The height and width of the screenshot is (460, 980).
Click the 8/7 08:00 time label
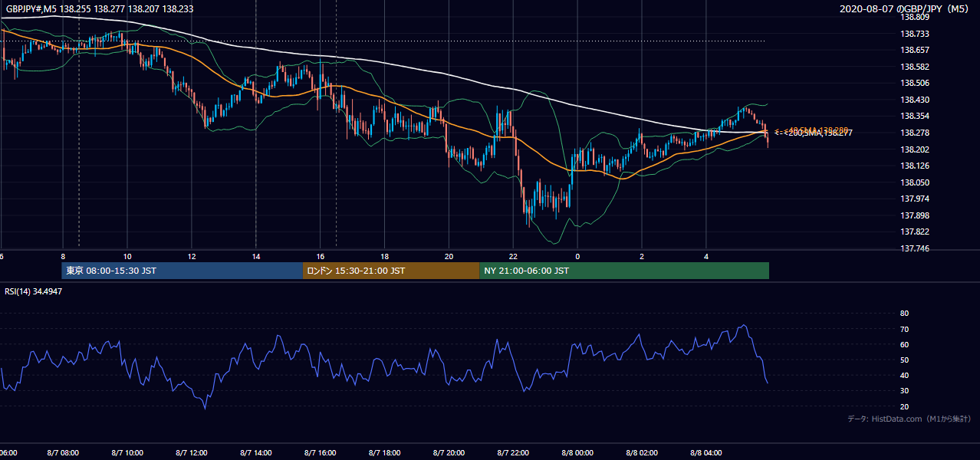tap(63, 453)
